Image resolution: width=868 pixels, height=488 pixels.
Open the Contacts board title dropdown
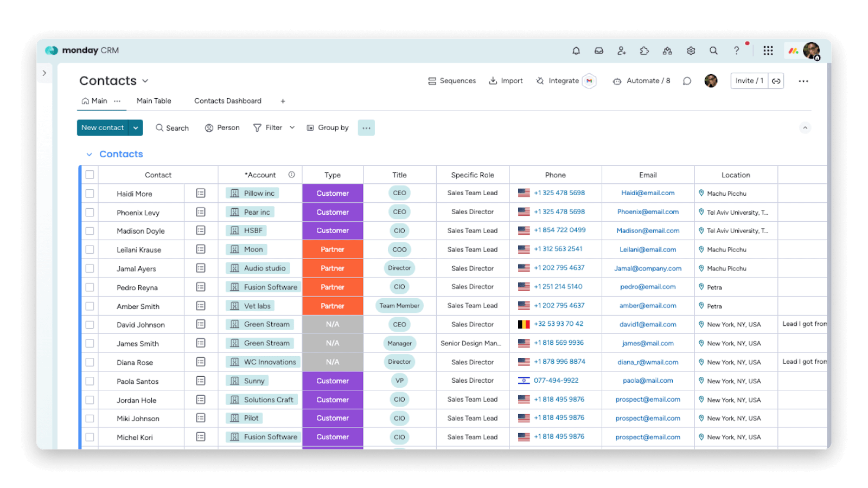[x=145, y=81]
